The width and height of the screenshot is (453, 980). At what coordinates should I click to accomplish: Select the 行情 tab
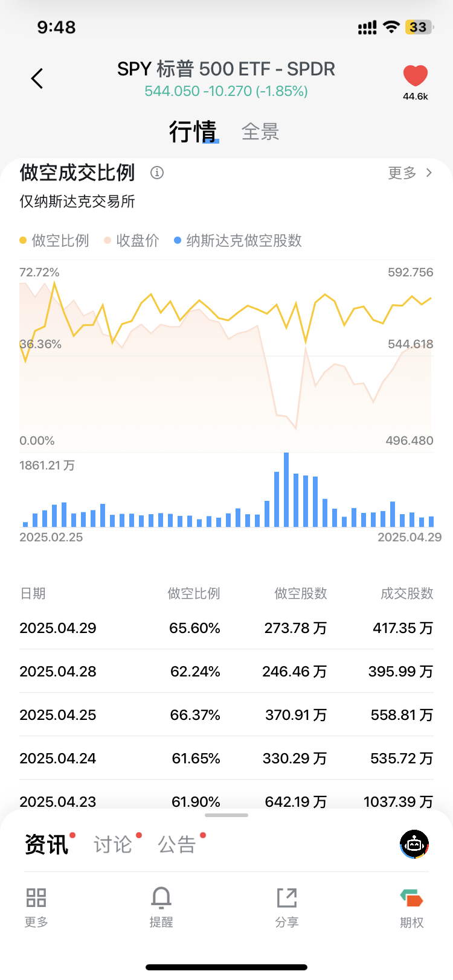pyautogui.click(x=193, y=132)
